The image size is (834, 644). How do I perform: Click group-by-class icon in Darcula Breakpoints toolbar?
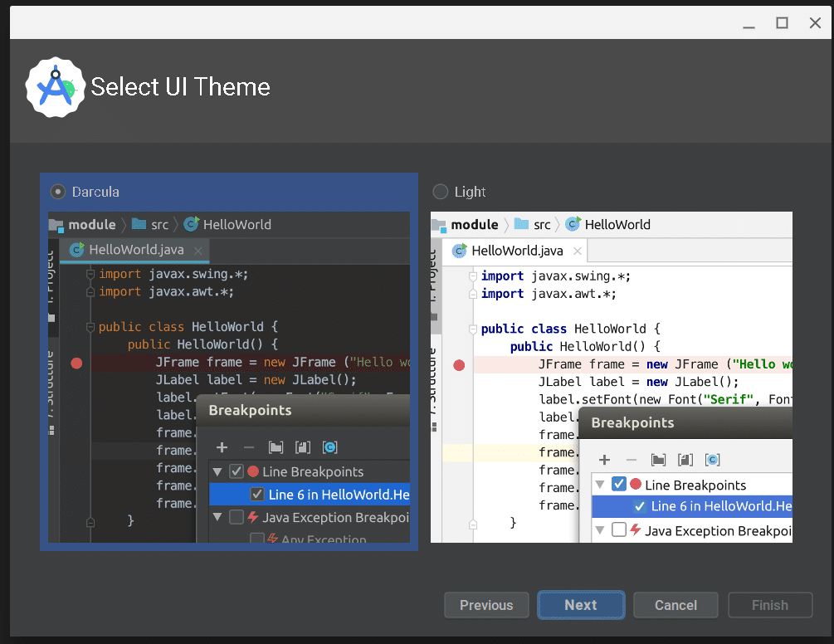[x=329, y=448]
